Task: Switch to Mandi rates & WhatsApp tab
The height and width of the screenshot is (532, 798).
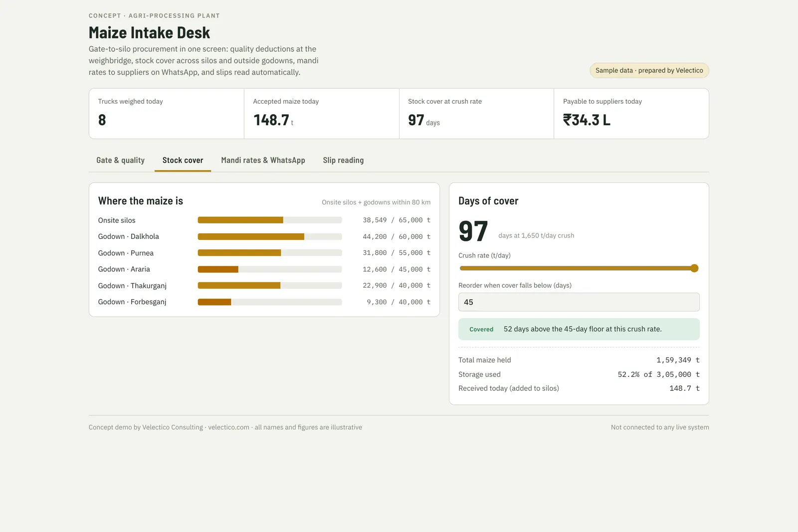Action: pos(263,161)
